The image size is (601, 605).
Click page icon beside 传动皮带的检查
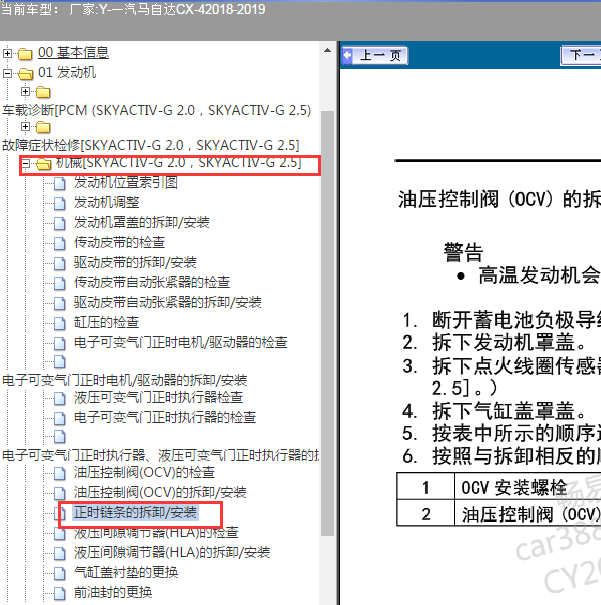tap(59, 243)
